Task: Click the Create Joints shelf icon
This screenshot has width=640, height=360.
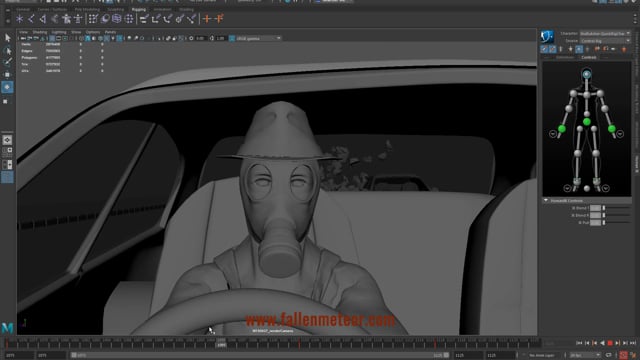Action: 31,19
